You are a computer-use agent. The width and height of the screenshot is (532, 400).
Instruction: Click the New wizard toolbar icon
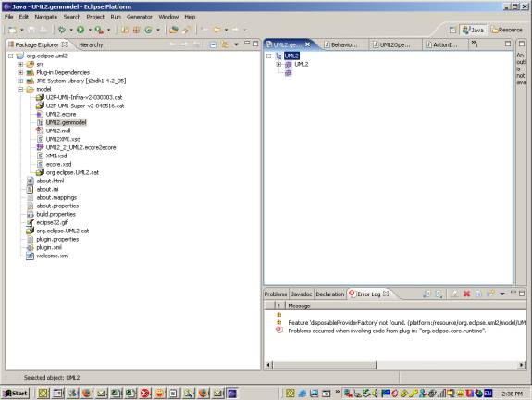click(12, 30)
